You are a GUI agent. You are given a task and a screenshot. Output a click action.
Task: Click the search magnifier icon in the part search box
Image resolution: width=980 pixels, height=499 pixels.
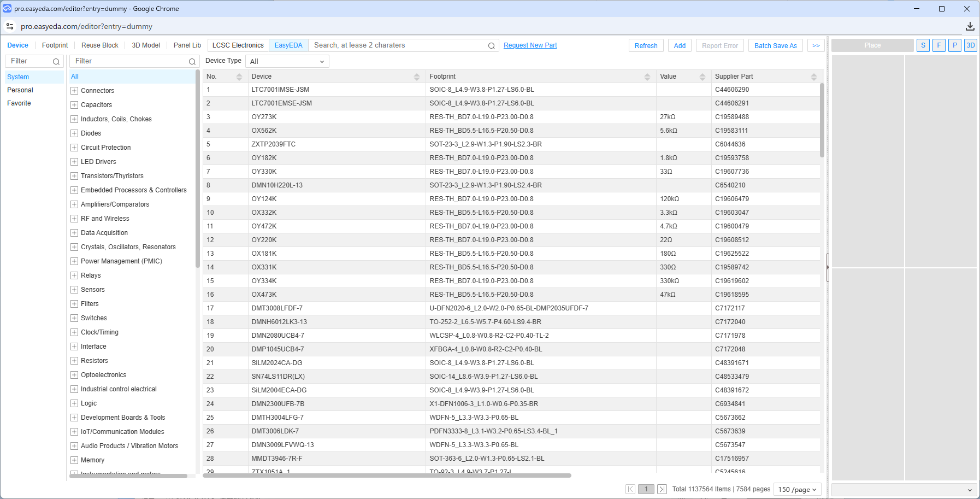tap(491, 46)
